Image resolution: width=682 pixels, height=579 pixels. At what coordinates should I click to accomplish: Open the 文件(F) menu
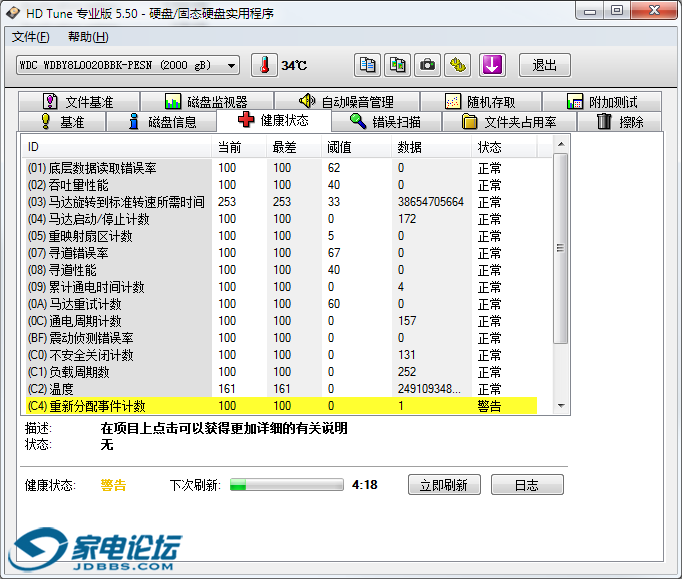point(31,37)
